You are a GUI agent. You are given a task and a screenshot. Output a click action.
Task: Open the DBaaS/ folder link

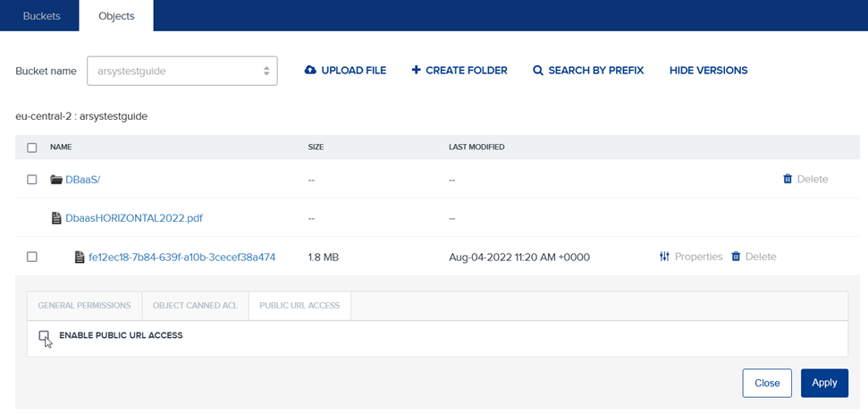(x=83, y=180)
